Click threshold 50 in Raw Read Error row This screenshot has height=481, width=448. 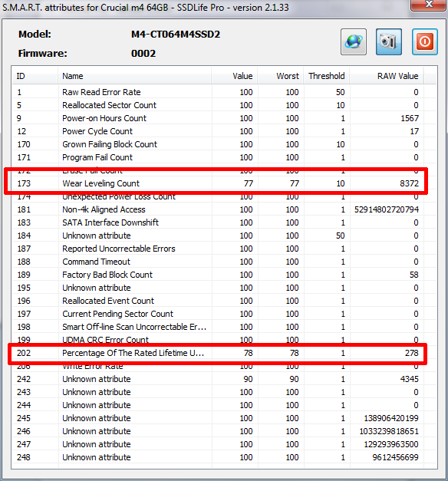point(341,92)
